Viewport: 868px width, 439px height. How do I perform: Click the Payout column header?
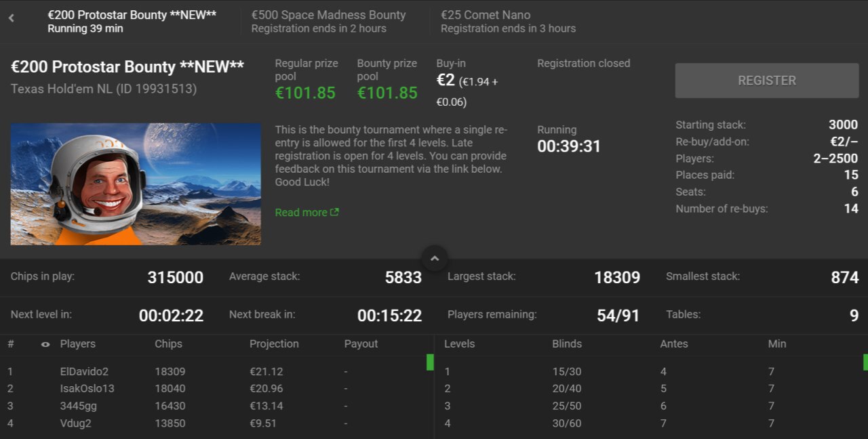pos(361,344)
